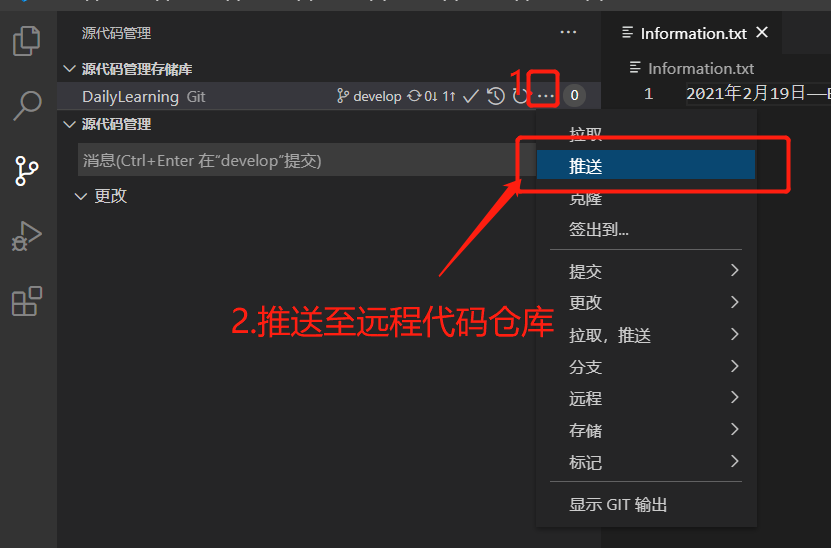
Task: Open the Explorer files icon in activity bar
Action: pyautogui.click(x=26, y=41)
